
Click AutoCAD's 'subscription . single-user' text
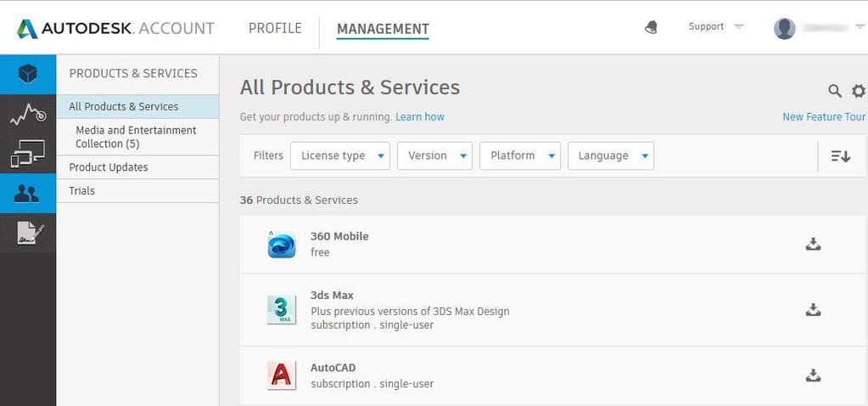(x=372, y=384)
